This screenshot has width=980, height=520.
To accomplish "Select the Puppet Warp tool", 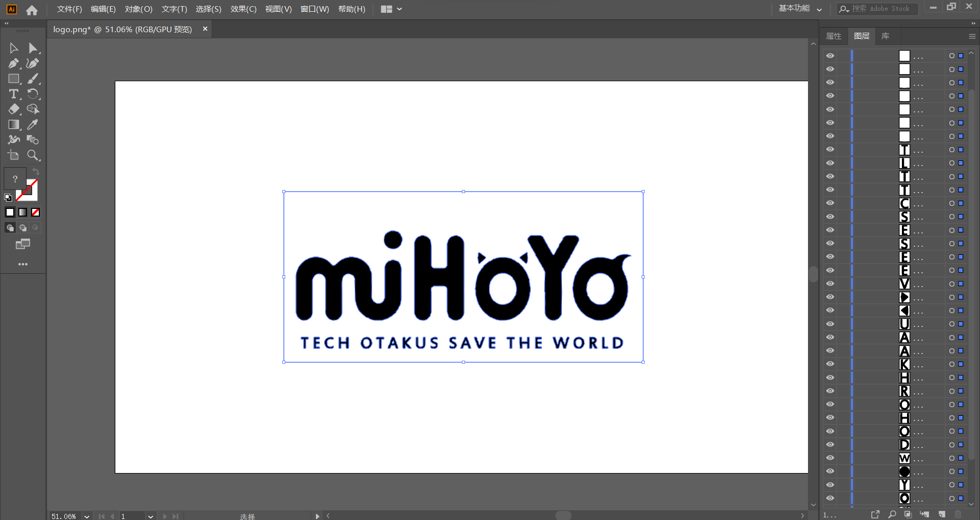I will point(14,139).
